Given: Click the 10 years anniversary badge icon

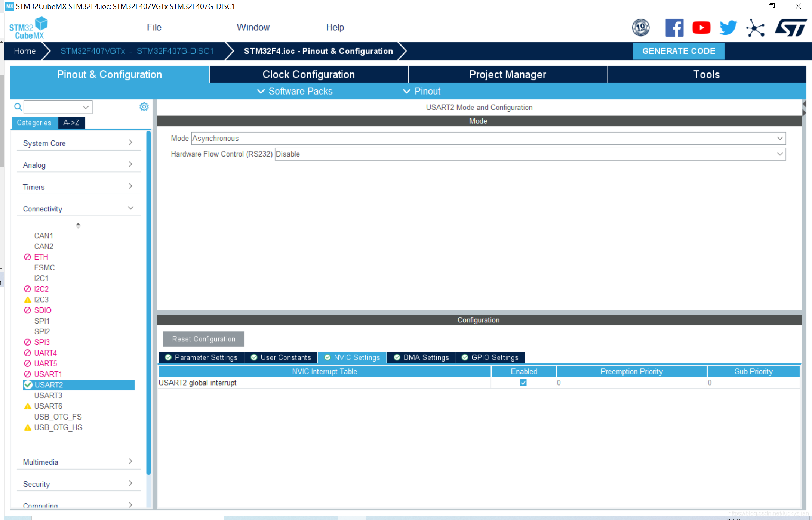Looking at the screenshot, I should 640,28.
